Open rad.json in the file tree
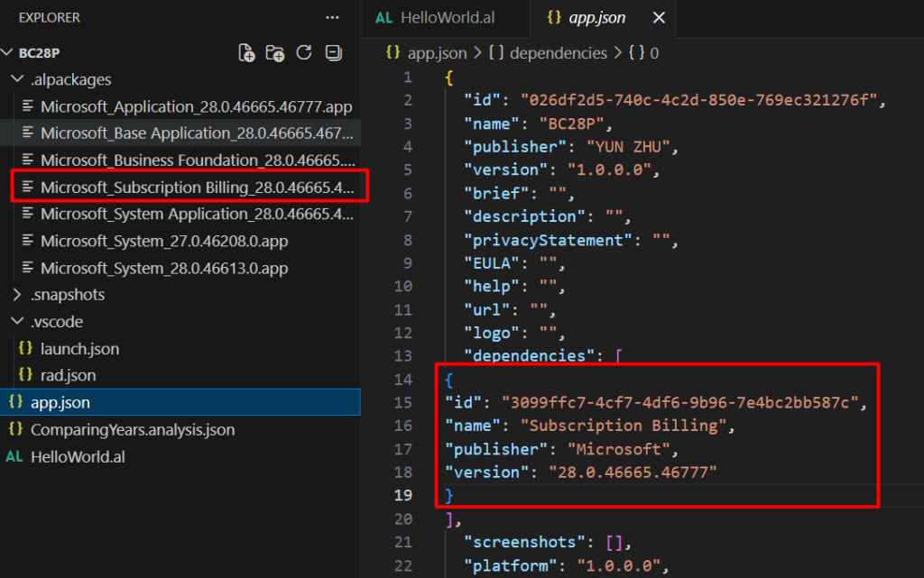 pyautogui.click(x=68, y=375)
